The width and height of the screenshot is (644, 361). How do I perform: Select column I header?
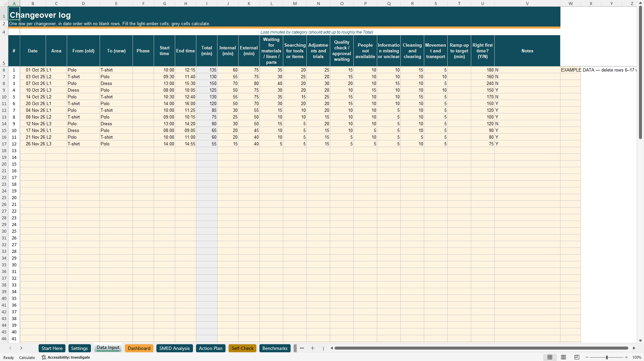click(x=207, y=3)
